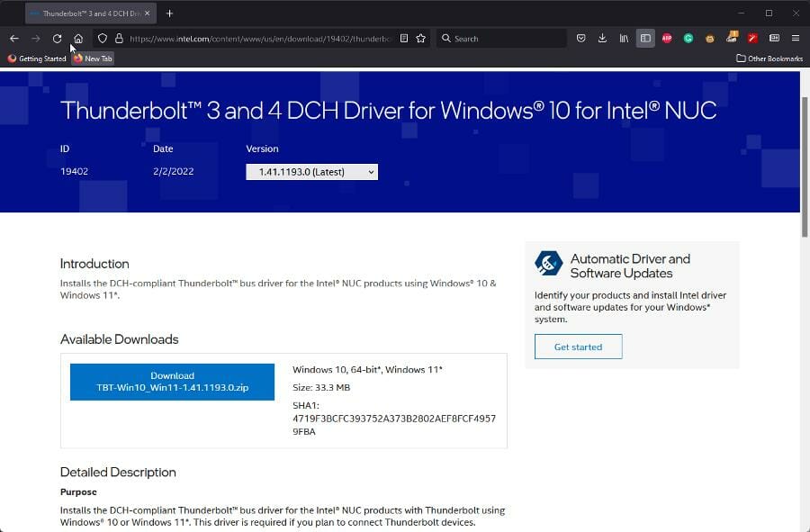This screenshot has height=532, width=810.
Task: Click the Automatic Driver and Software Updates icon
Action: (x=548, y=264)
